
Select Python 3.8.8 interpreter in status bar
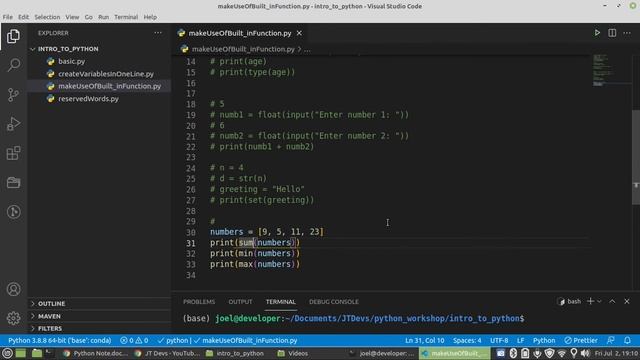tap(60, 340)
